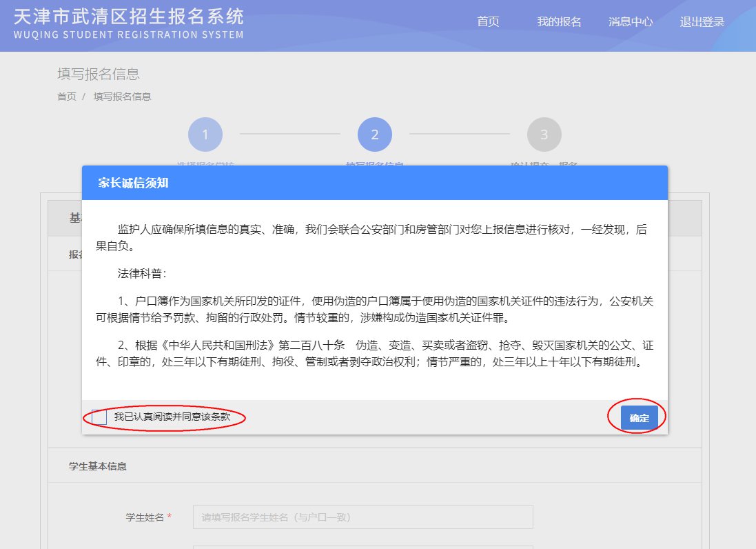Click the WUQING STUDENT REGISTRATION SYSTEM subtitle

tap(128, 34)
